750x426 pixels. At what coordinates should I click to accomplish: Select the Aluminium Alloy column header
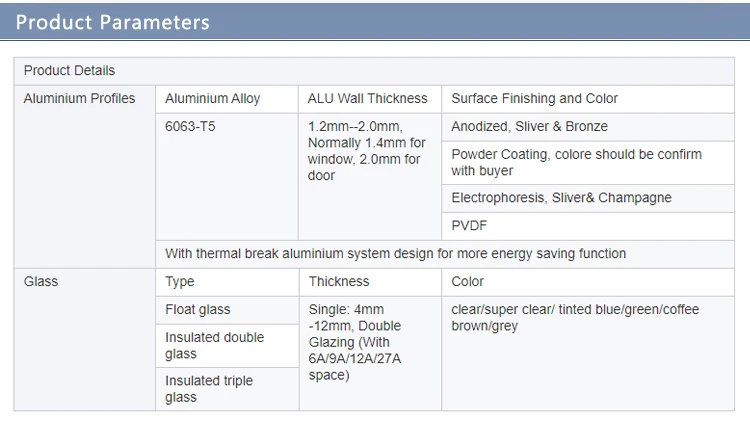227,99
